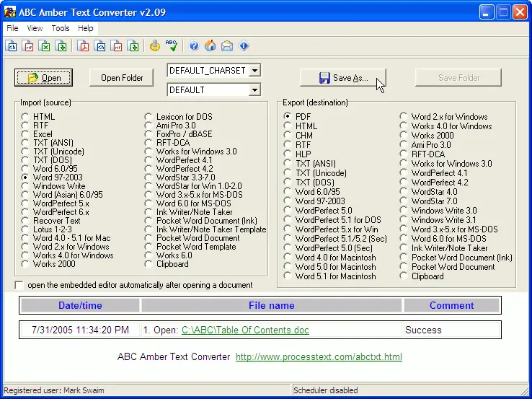
Task: Click the Save As button
Action: [x=343, y=78]
